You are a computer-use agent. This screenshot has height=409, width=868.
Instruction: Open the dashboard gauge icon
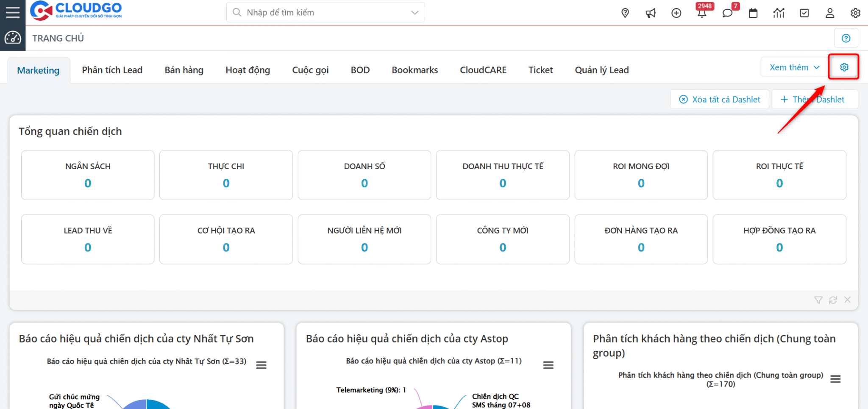[x=13, y=38]
